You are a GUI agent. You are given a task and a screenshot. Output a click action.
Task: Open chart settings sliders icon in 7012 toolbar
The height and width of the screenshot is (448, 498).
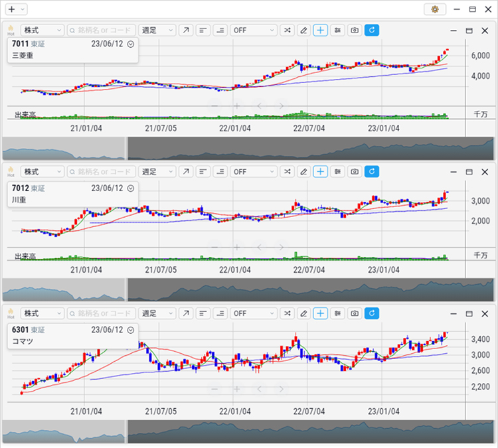click(x=337, y=172)
